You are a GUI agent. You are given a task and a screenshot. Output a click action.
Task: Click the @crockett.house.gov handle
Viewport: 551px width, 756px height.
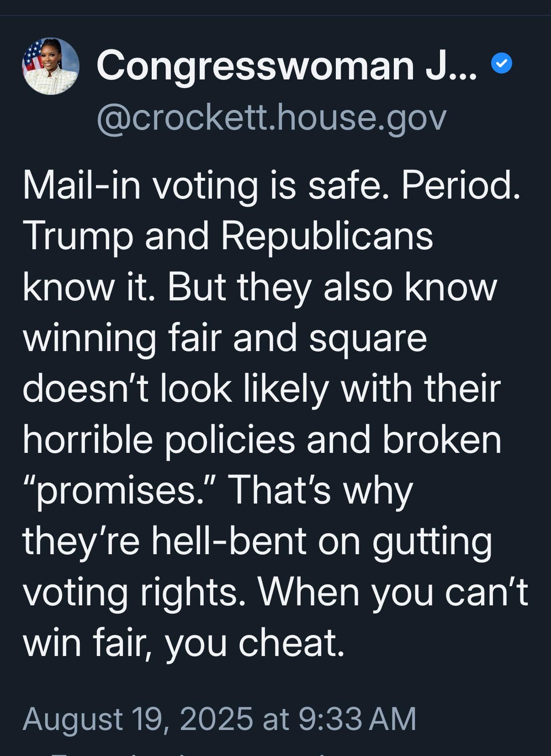click(271, 118)
